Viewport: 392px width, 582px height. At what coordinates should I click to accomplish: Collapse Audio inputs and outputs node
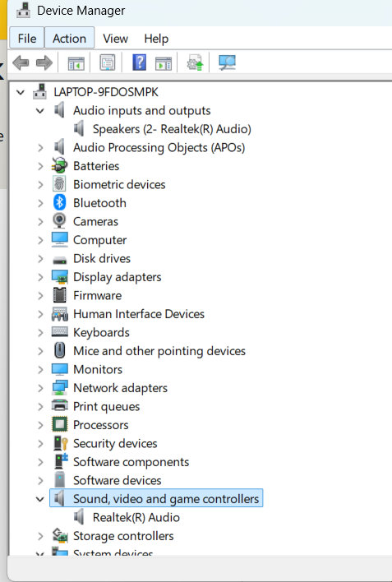click(x=40, y=111)
